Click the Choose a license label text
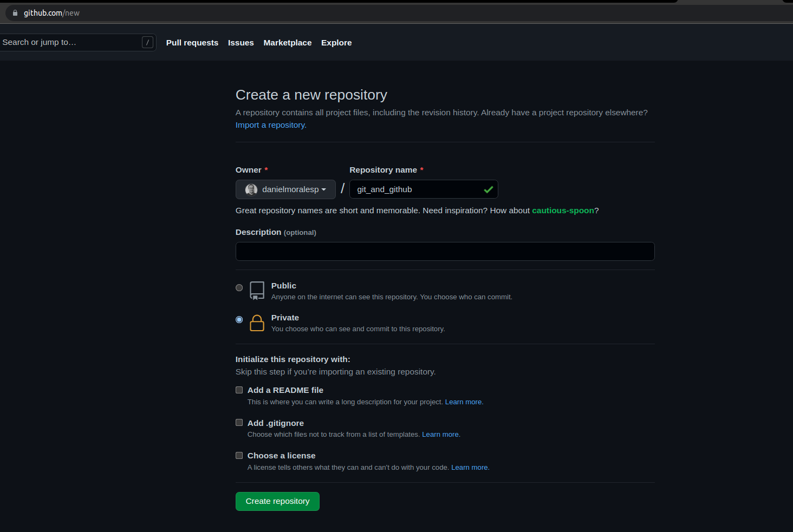 282,456
